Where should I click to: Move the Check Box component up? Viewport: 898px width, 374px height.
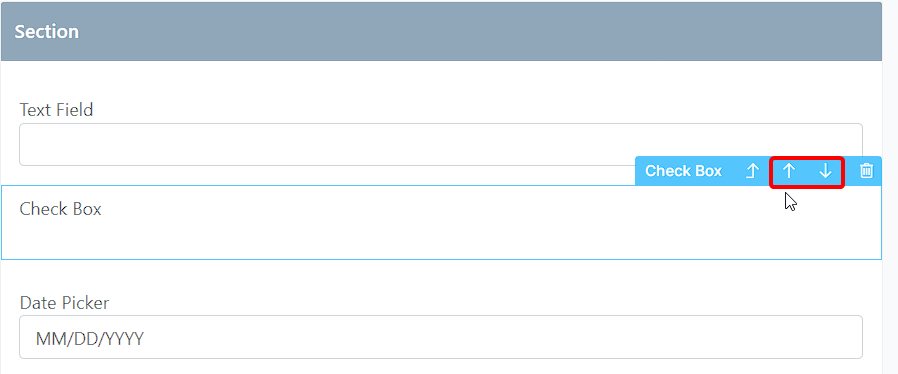point(789,171)
